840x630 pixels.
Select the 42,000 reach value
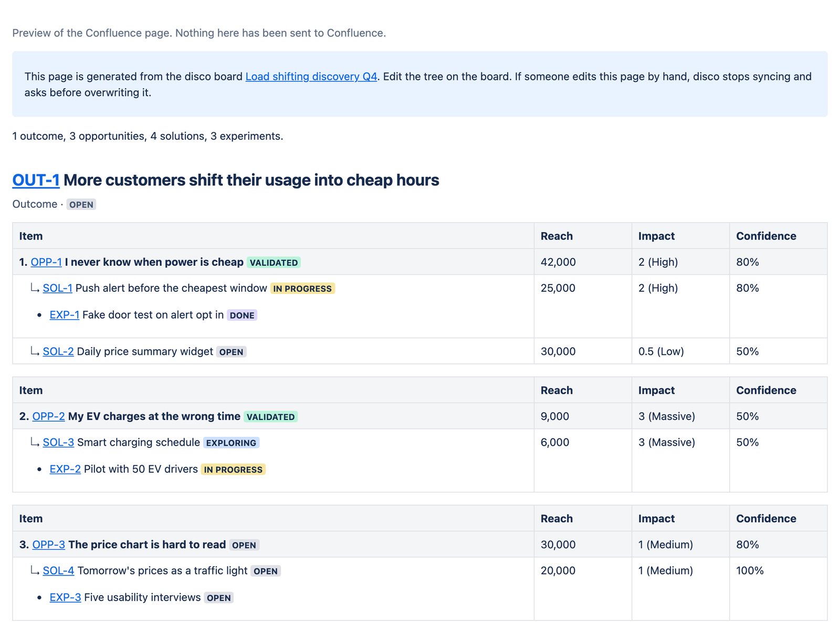coord(558,262)
